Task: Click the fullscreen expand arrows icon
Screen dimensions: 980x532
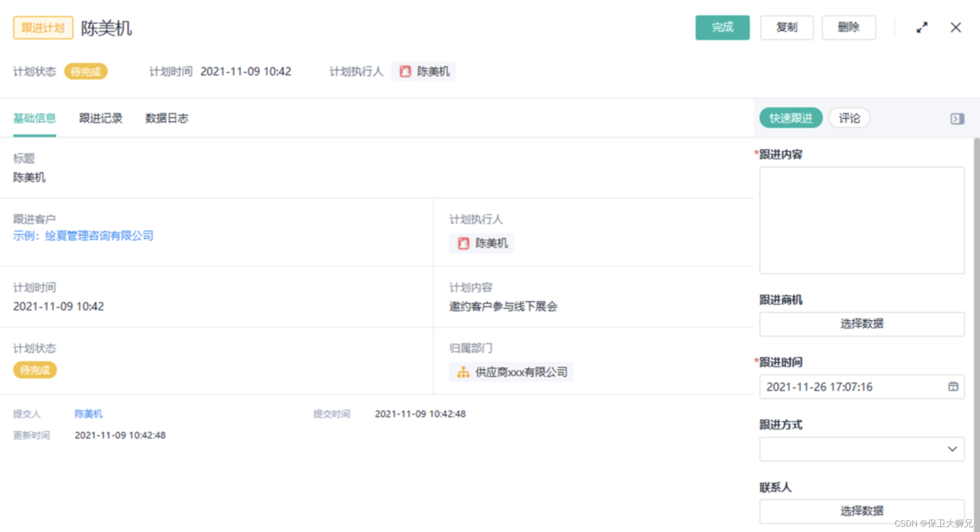Action: (922, 28)
